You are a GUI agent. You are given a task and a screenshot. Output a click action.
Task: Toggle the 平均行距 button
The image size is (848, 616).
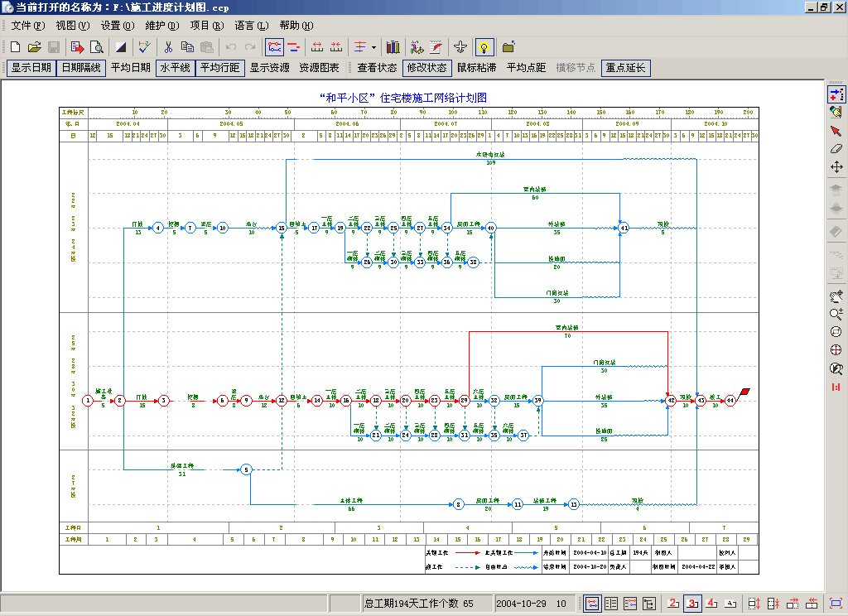(219, 68)
